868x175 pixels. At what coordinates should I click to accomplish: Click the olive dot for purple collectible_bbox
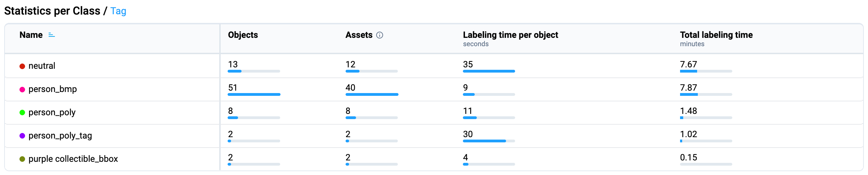coord(22,159)
